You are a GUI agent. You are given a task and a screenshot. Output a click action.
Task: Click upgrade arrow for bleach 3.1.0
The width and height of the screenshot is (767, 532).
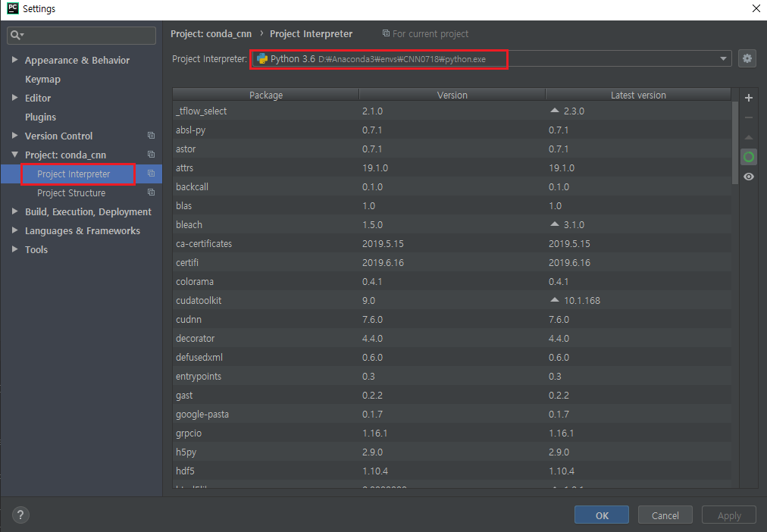[554, 224]
